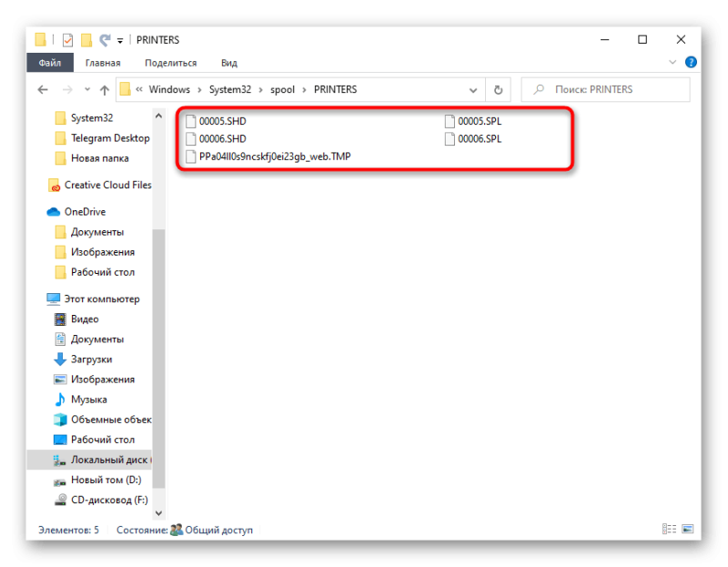The width and height of the screenshot is (728, 567).
Task: Click the Музыка note icon
Action: tap(60, 400)
